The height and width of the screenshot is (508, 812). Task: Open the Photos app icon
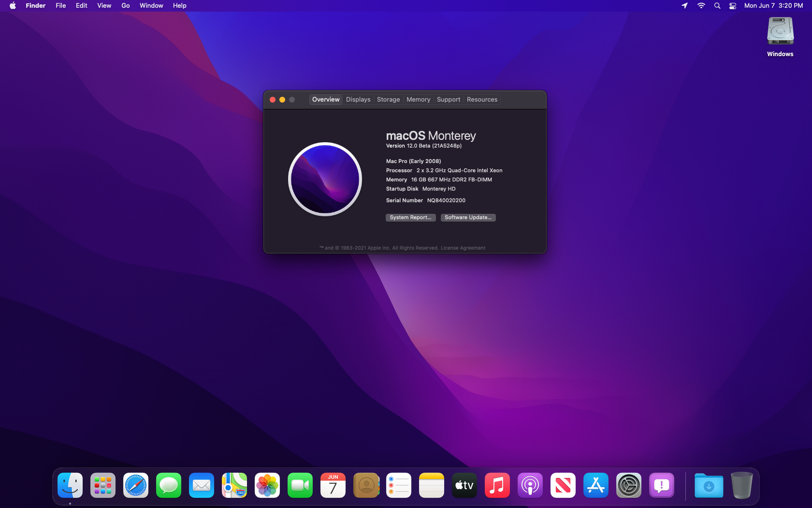tap(267, 485)
